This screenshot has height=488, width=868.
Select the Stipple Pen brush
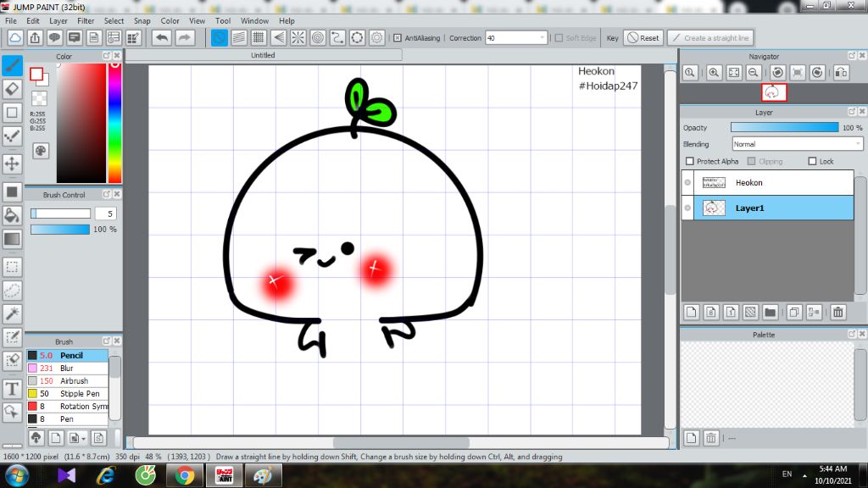point(67,393)
